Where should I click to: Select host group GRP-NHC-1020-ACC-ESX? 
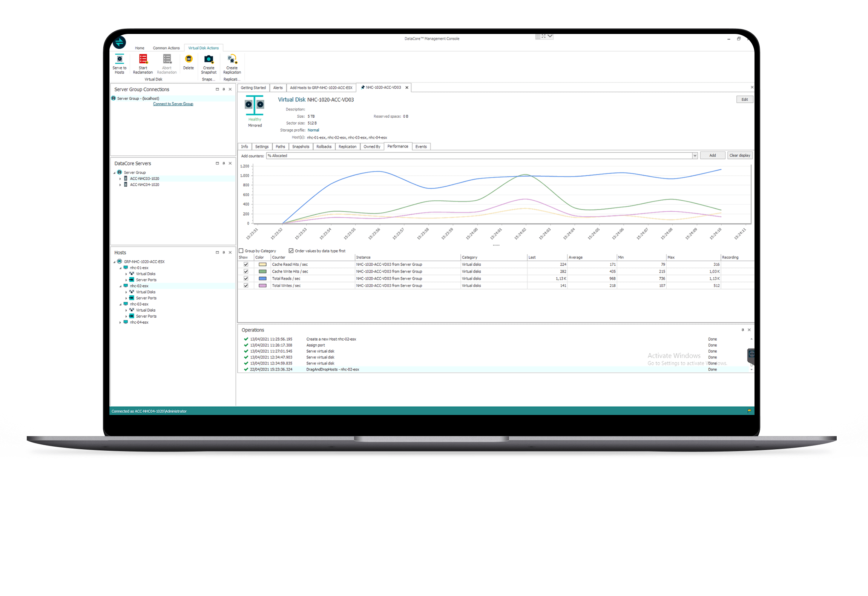144,261
